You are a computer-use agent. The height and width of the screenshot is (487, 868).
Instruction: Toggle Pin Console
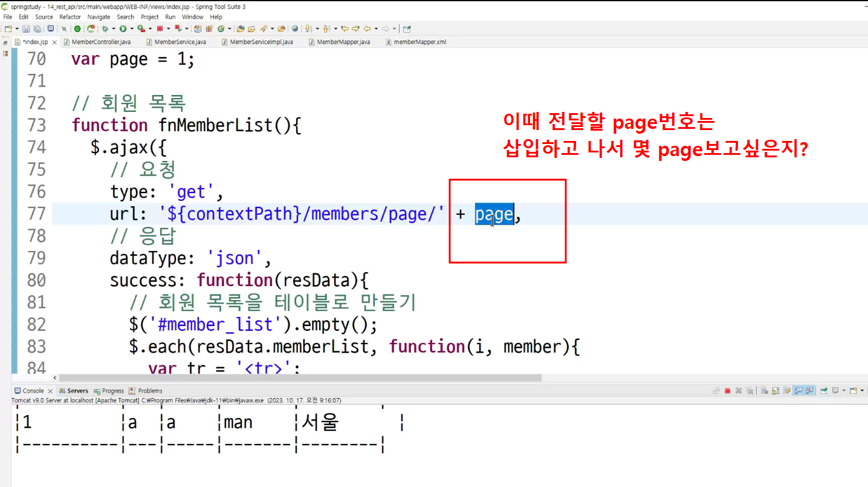coord(824,391)
